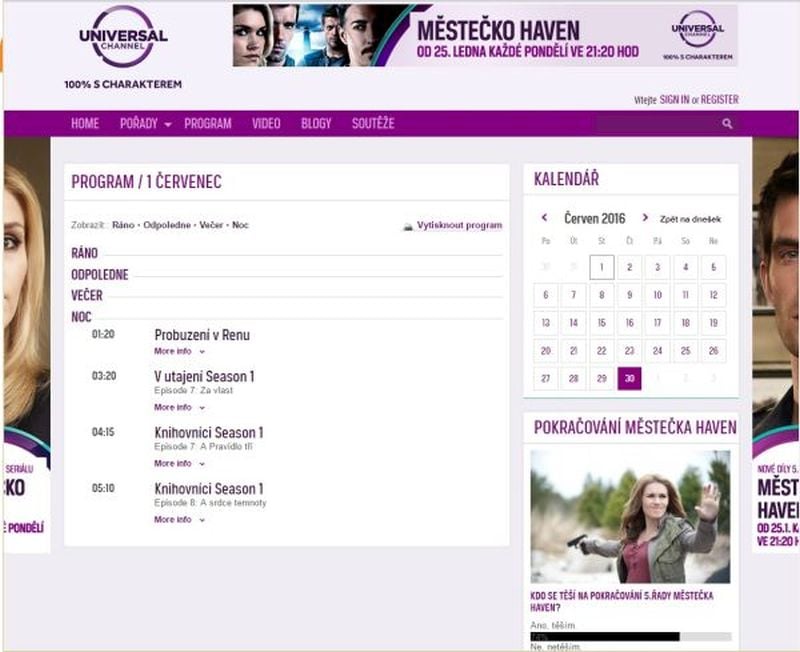This screenshot has height=652, width=800.
Task: Click the Červen 2016 month label
Action: pyautogui.click(x=594, y=218)
